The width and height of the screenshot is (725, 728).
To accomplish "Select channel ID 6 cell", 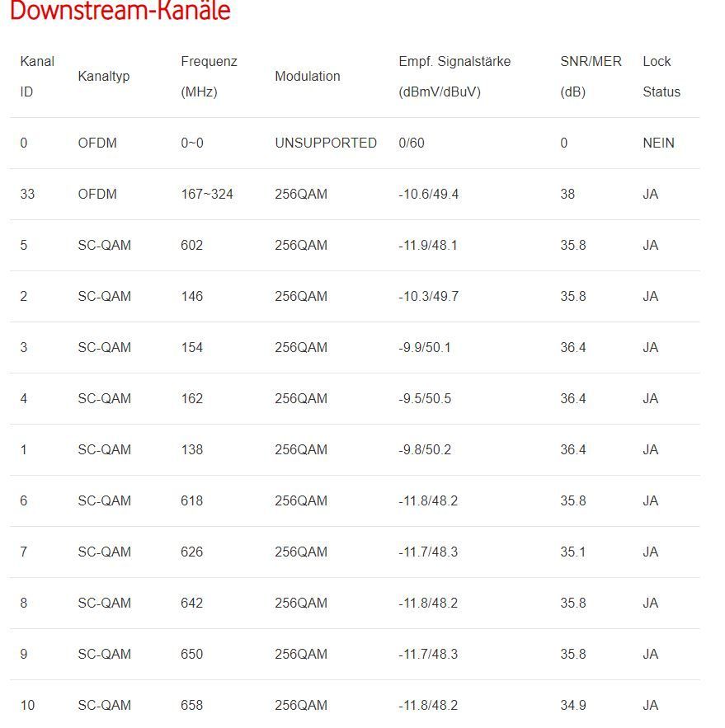I will pos(24,500).
